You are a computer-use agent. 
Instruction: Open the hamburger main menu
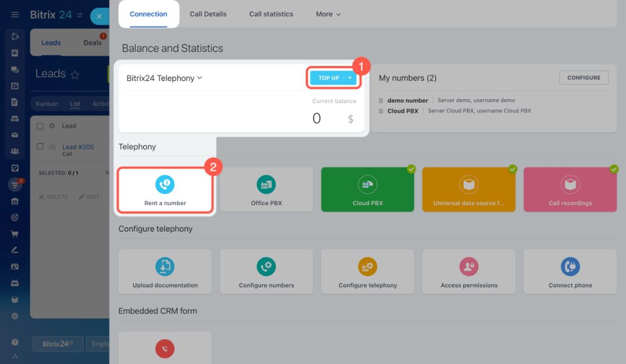[x=15, y=15]
